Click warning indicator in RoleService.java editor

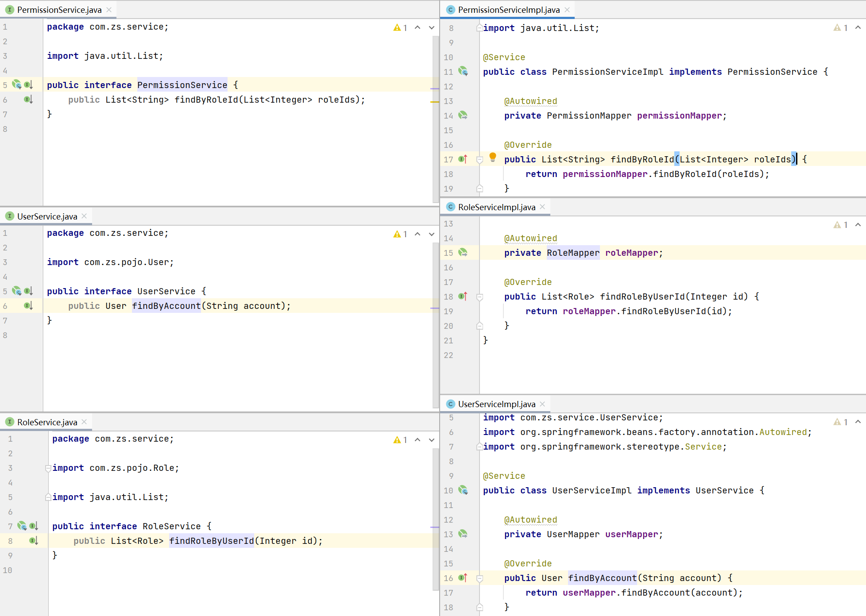tap(400, 440)
